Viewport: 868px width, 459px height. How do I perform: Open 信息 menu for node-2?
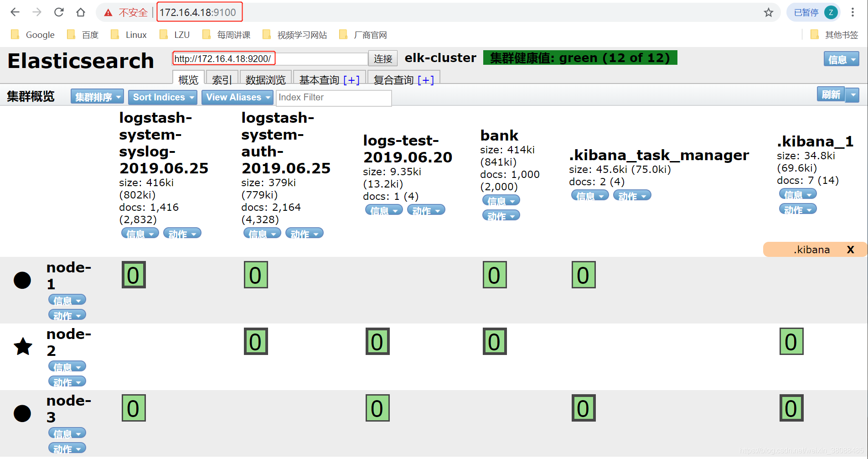pyautogui.click(x=67, y=366)
